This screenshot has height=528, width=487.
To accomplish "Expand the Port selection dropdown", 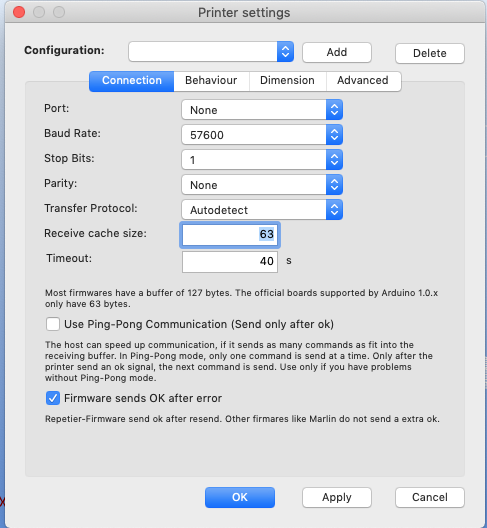I will pos(262,109).
